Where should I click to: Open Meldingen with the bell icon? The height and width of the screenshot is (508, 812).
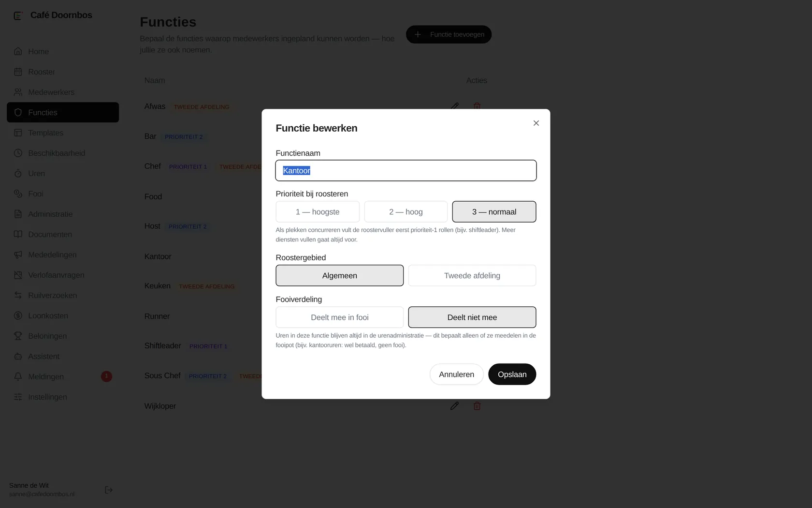click(18, 376)
